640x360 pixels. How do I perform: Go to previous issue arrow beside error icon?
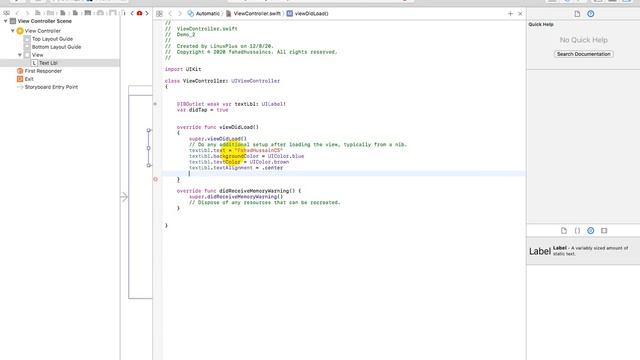(x=132, y=13)
